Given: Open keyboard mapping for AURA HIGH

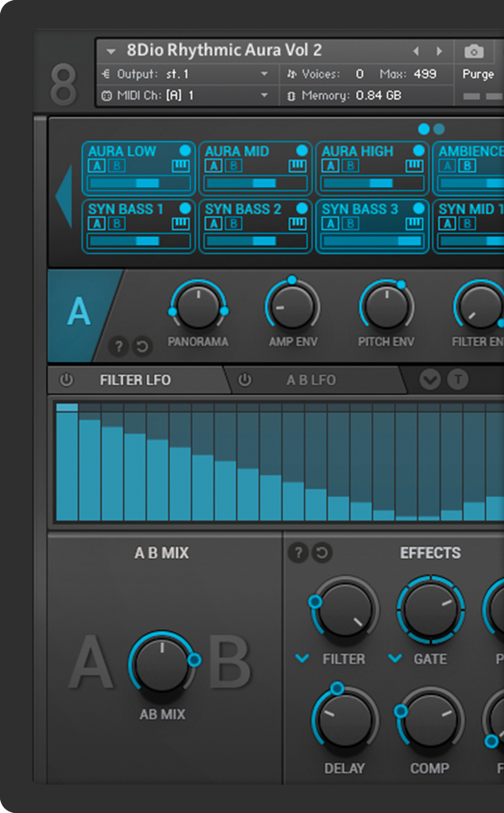Looking at the screenshot, I should coord(414,166).
